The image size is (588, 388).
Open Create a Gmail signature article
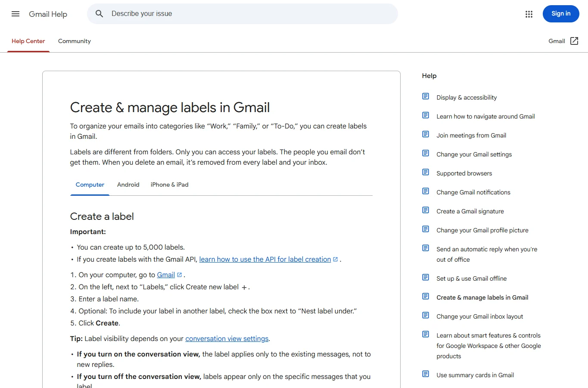pos(470,211)
